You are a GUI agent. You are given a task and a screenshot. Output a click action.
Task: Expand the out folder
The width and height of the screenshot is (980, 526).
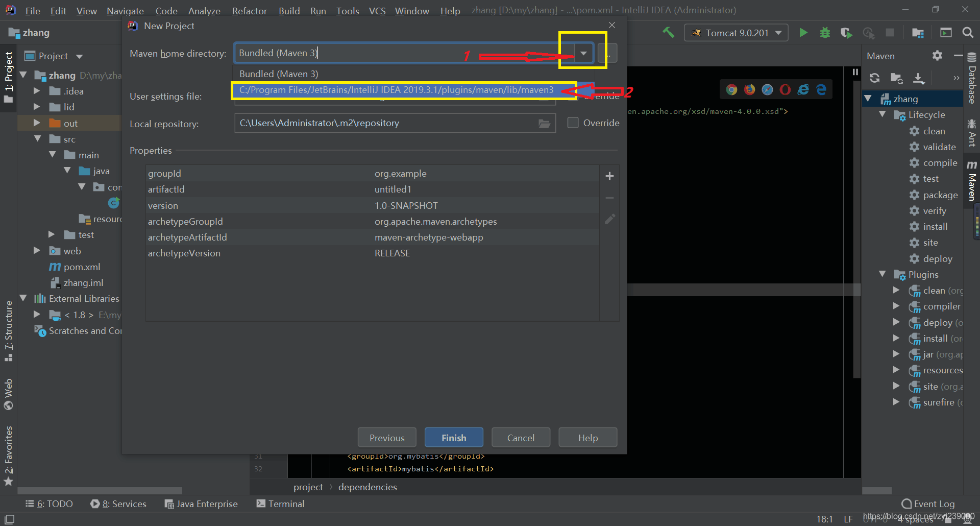click(37, 123)
